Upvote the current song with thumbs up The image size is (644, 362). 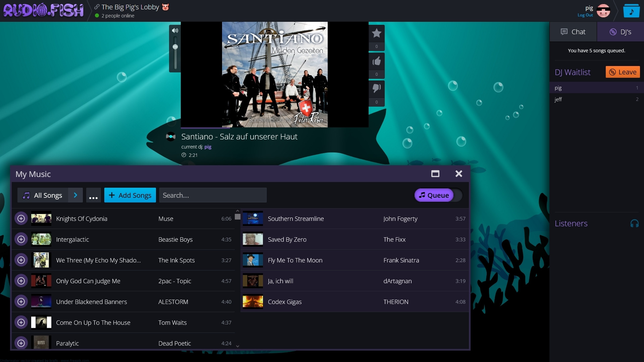coord(377,61)
